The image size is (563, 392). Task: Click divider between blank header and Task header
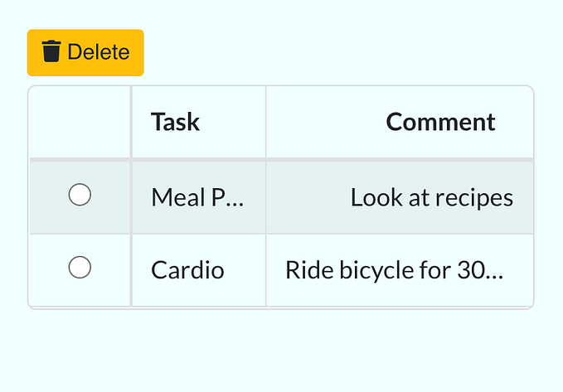(131, 122)
